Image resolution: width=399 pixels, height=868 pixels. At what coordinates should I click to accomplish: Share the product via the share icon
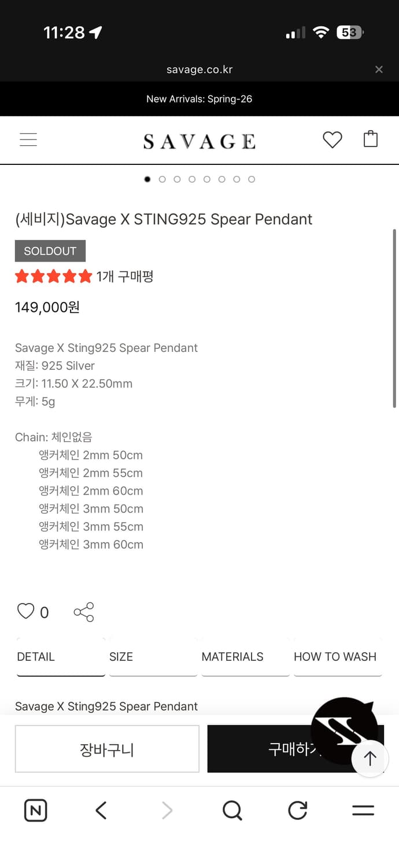(84, 612)
